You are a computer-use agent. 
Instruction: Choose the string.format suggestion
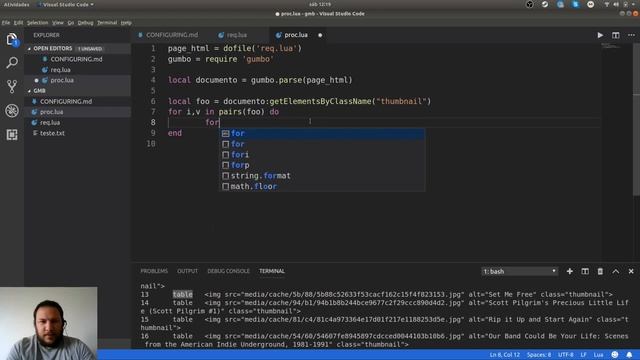[x=322, y=176]
